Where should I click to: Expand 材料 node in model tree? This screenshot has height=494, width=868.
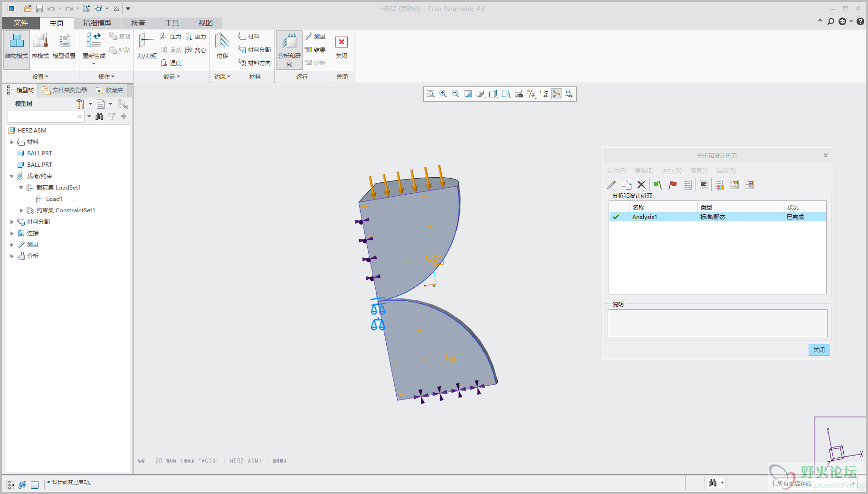coord(12,142)
